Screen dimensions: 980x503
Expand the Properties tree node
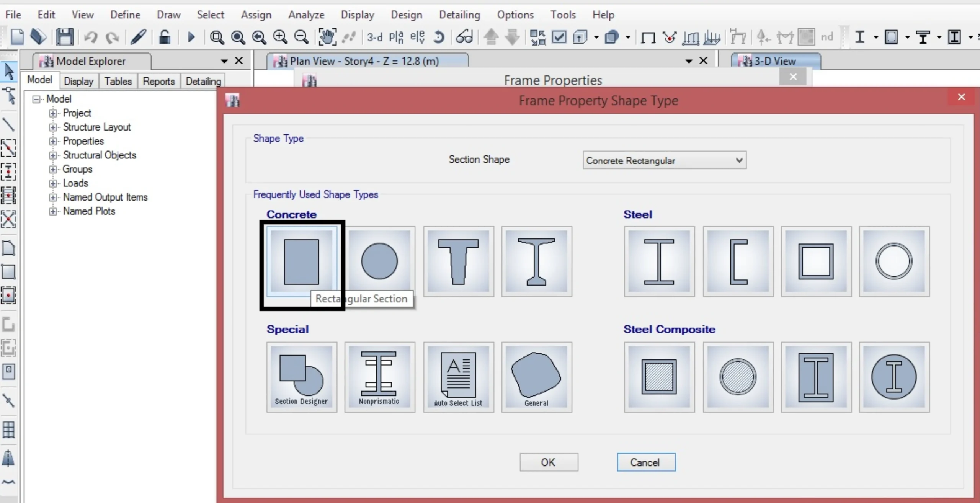click(x=53, y=141)
